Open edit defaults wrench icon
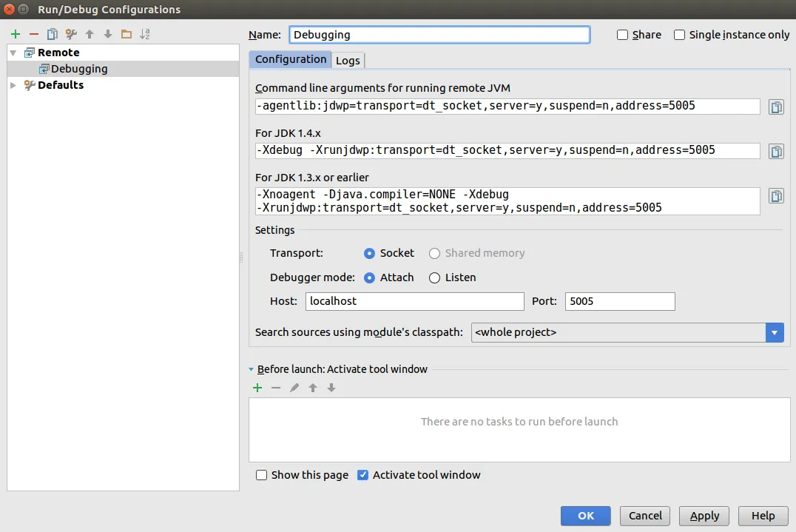This screenshot has width=796, height=532. pyautogui.click(x=71, y=34)
